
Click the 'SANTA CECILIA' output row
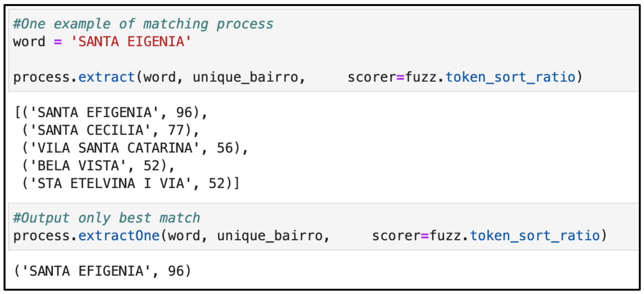tap(90, 130)
